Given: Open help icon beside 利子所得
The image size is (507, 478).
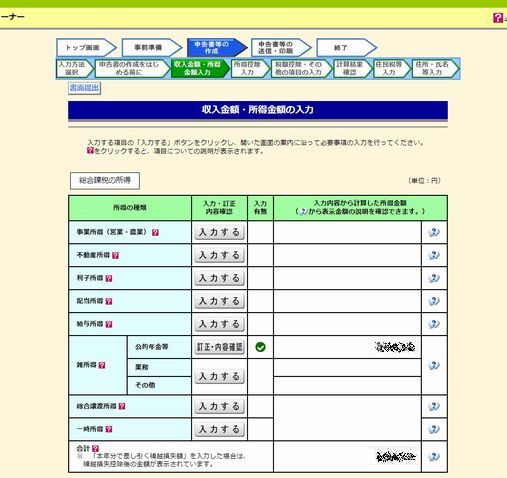Looking at the screenshot, I should pyautogui.click(x=109, y=278).
